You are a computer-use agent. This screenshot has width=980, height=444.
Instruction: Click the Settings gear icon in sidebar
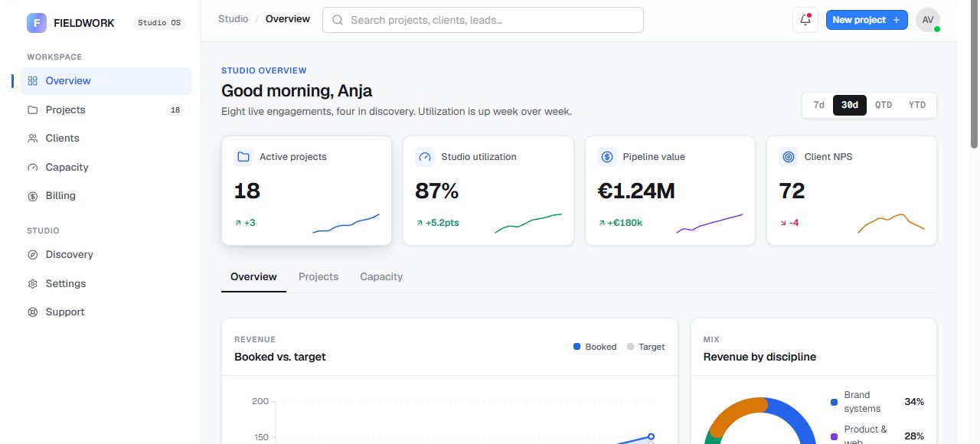(32, 283)
